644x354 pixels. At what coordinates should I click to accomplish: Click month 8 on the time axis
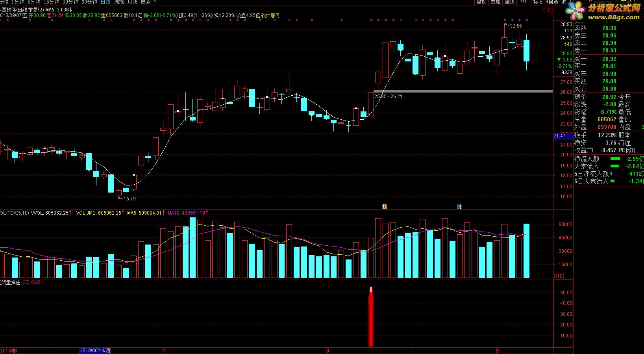click(x=328, y=350)
